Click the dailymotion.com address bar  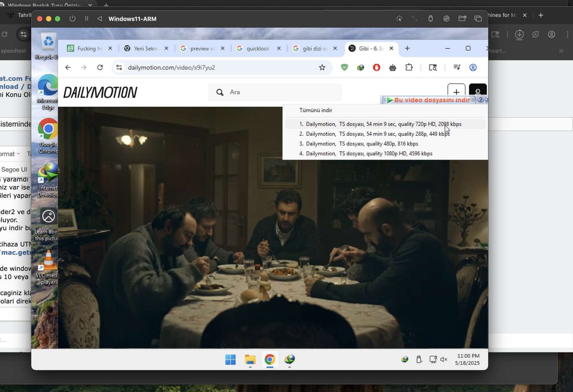coord(222,68)
